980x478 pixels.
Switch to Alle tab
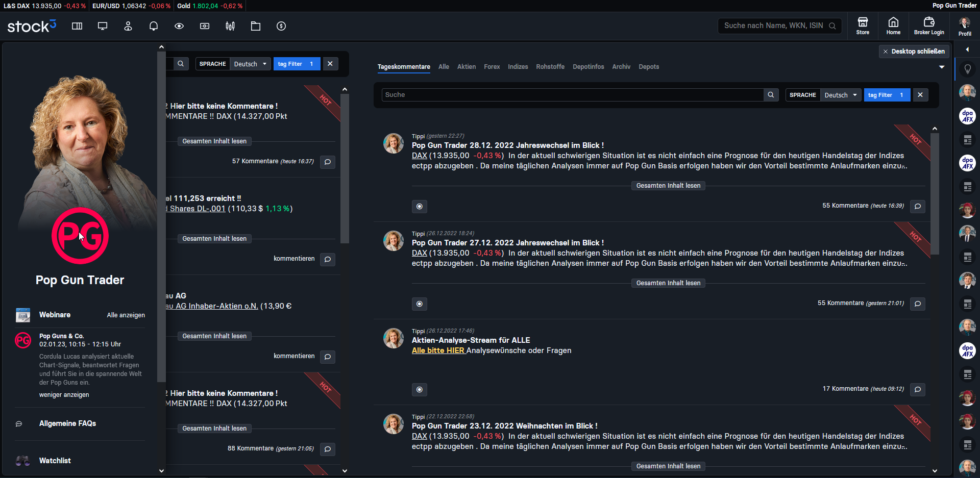(x=444, y=67)
